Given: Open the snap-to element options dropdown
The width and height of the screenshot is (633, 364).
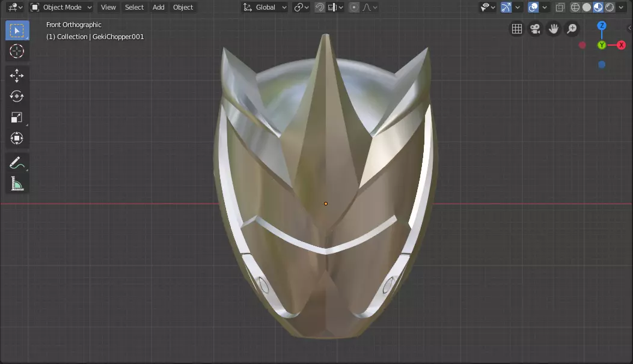Looking at the screenshot, I should pos(335,7).
